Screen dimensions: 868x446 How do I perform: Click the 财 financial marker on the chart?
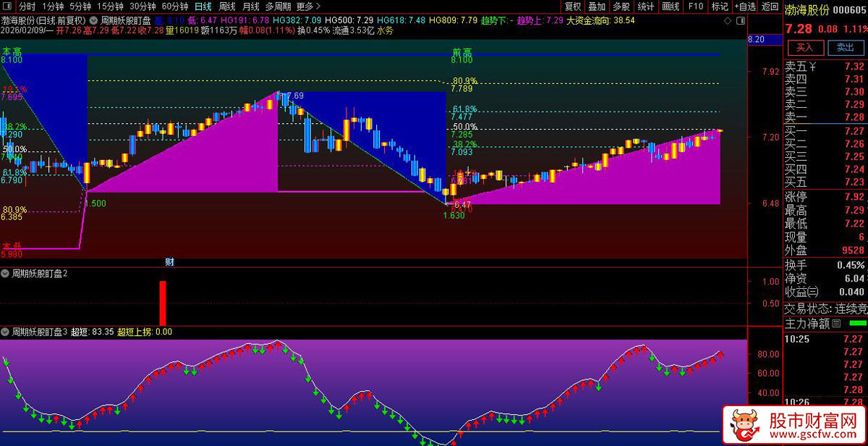pos(169,262)
